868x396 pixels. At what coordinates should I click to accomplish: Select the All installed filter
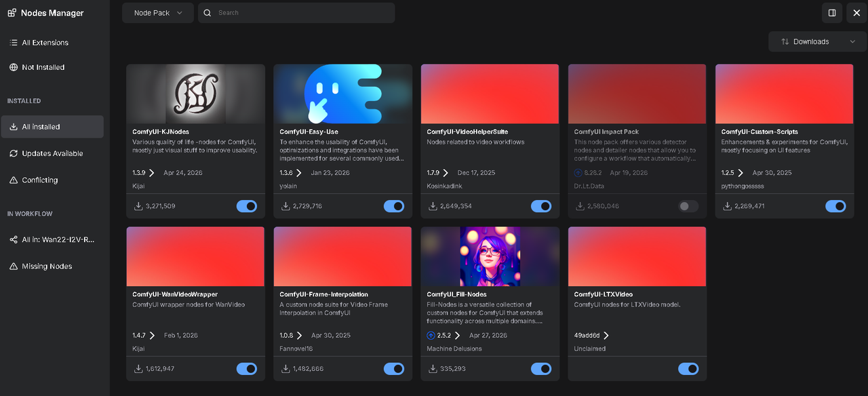click(x=52, y=127)
